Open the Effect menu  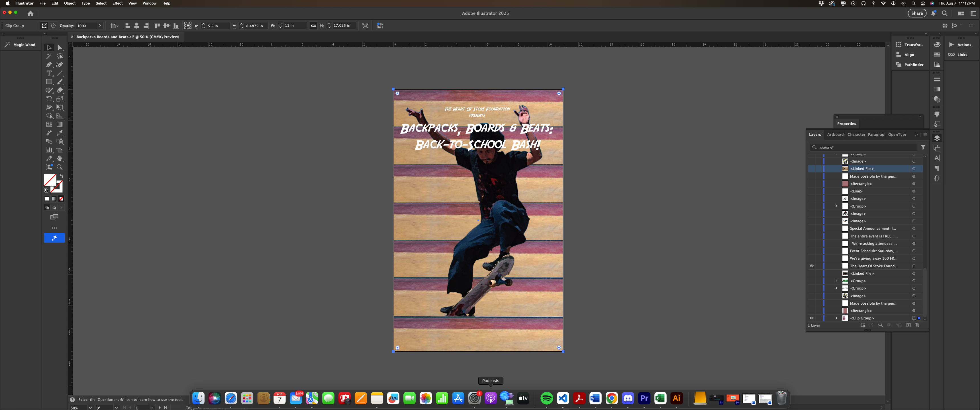(x=118, y=3)
